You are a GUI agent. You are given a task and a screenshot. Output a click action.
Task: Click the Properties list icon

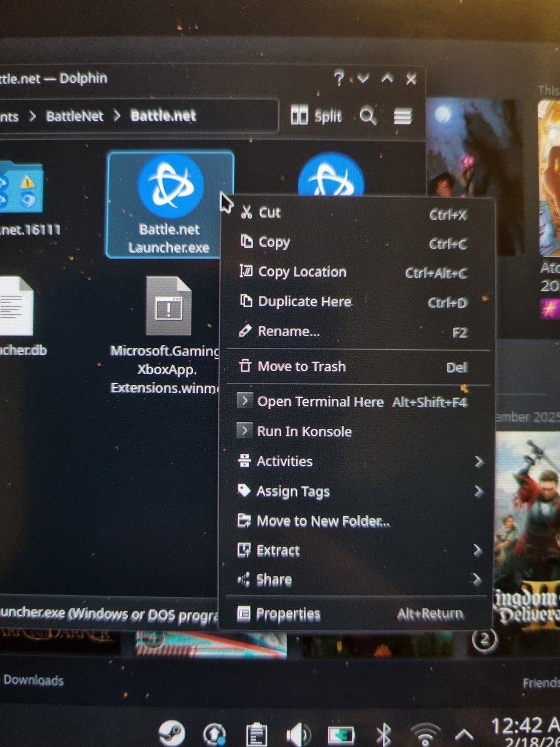pos(243,614)
